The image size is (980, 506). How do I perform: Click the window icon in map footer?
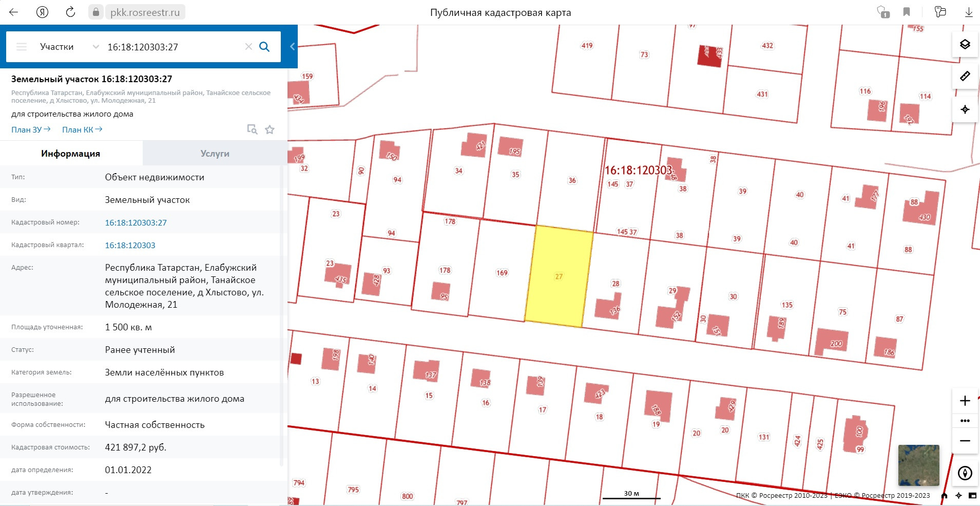[972, 496]
